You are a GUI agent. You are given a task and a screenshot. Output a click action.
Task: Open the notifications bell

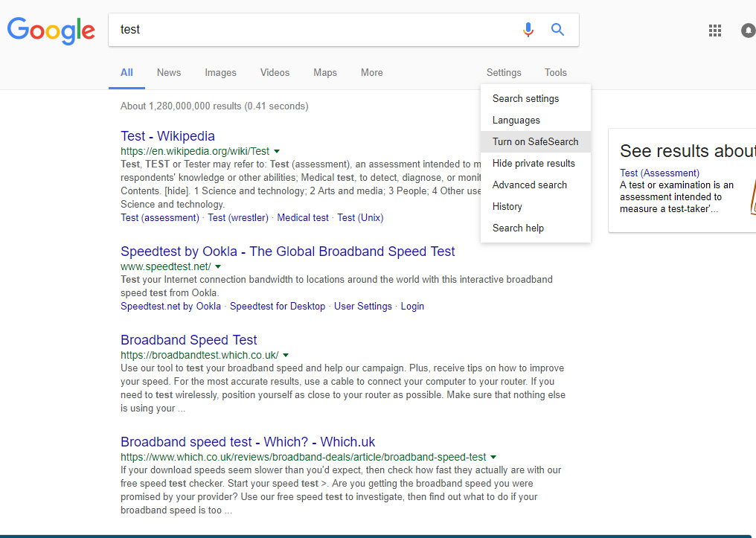pos(749,31)
